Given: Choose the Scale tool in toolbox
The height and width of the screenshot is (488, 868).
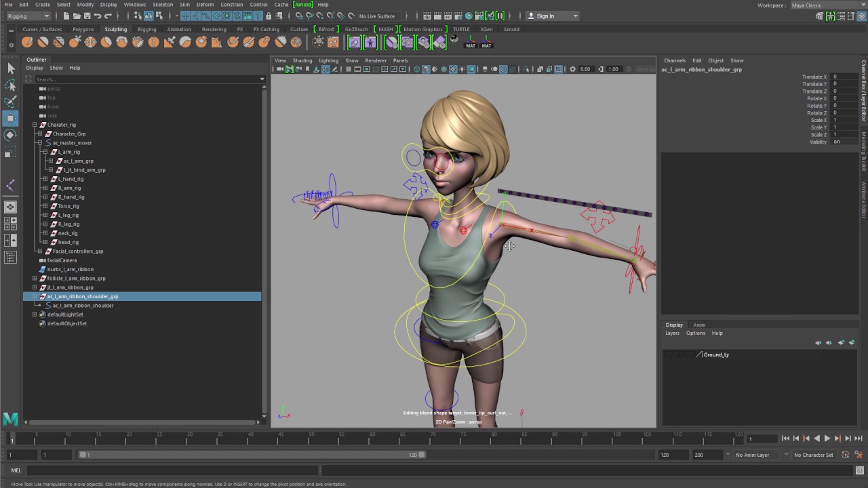Looking at the screenshot, I should coord(10,152).
